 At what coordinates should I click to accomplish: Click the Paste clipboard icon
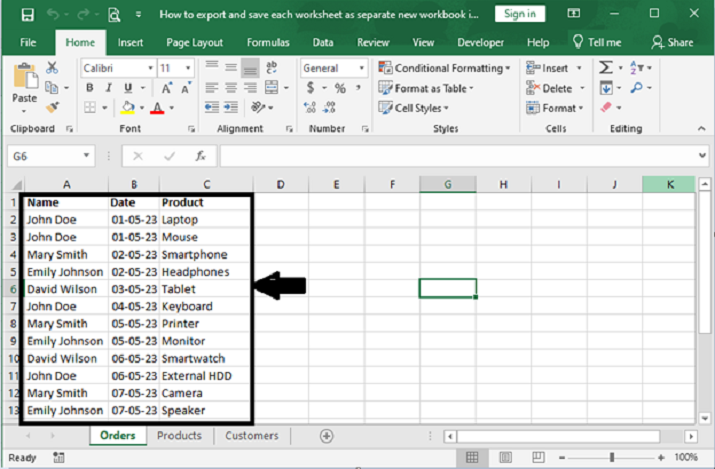tap(25, 76)
